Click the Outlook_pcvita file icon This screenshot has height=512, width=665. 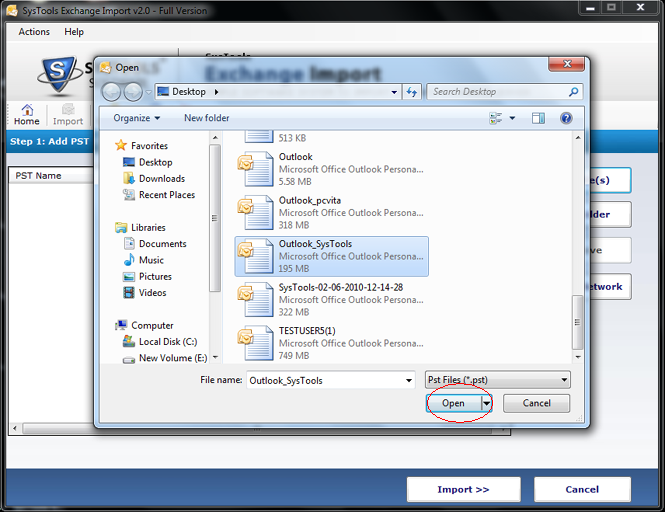point(255,213)
